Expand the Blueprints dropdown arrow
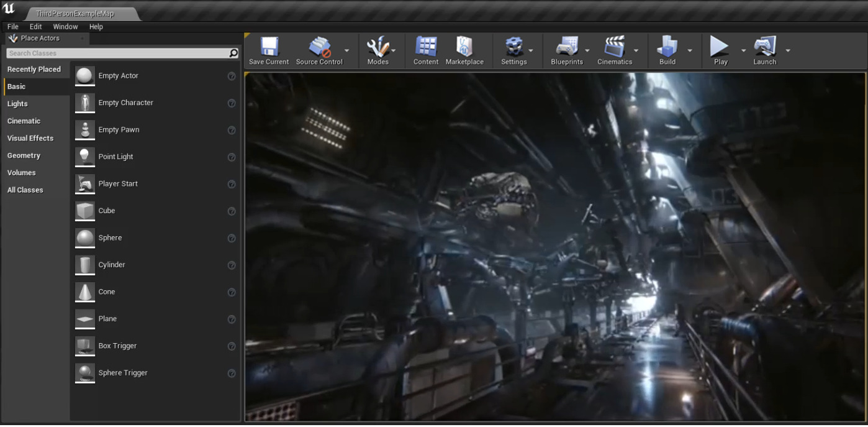Screen dimensions: 868x427 point(587,51)
